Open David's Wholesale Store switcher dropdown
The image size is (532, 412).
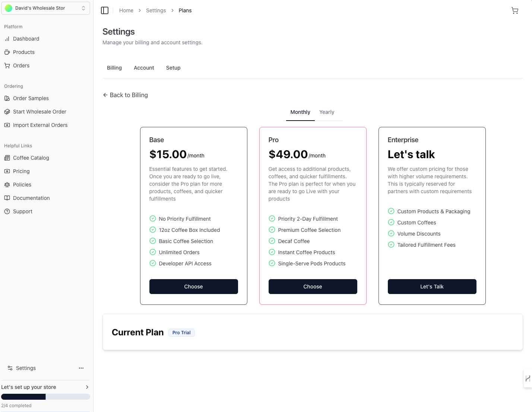pos(45,8)
